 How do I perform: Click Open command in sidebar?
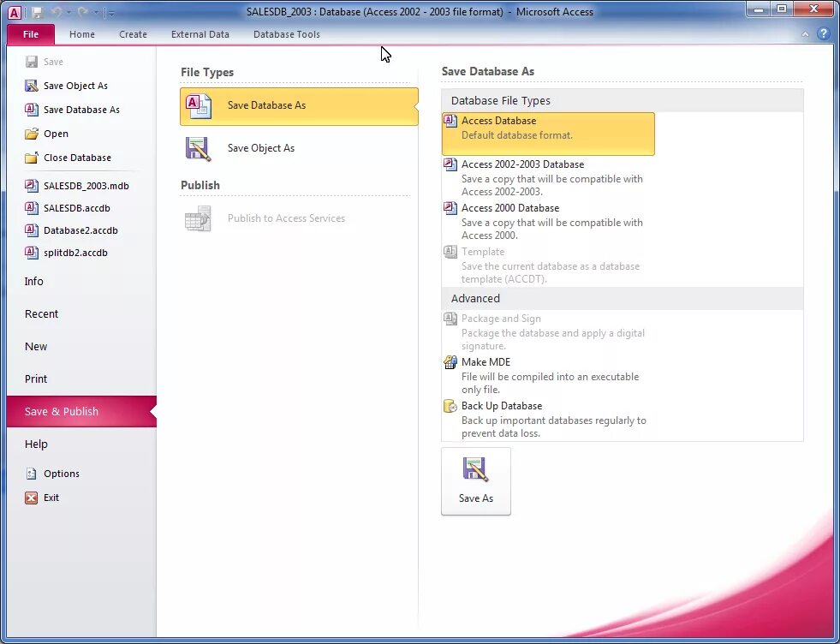tap(56, 134)
